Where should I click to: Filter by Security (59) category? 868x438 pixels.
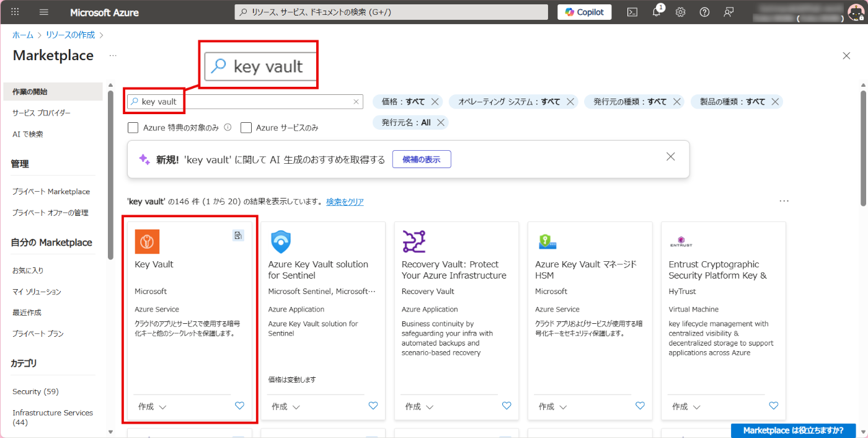click(35, 391)
